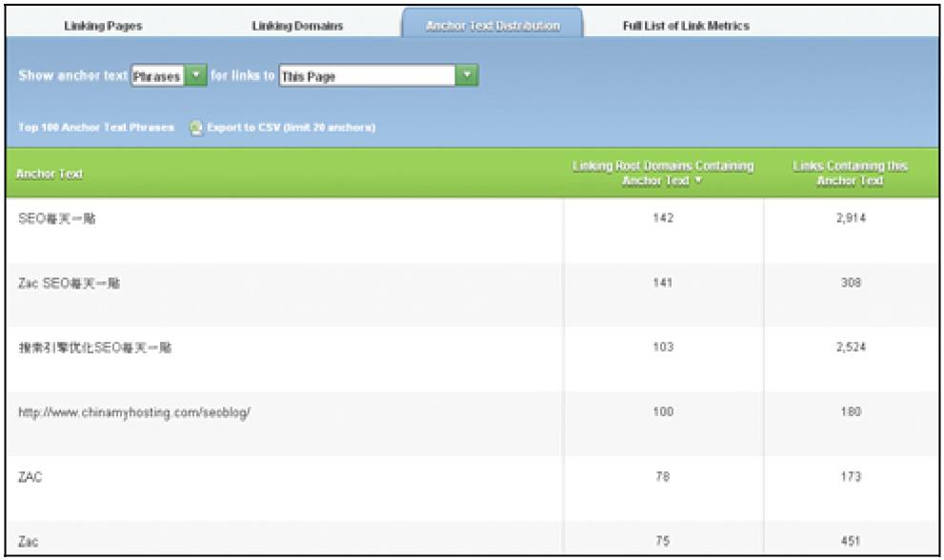944x560 pixels.
Task: Sort by Links Containing this Anchor Text
Action: pyautogui.click(x=850, y=172)
